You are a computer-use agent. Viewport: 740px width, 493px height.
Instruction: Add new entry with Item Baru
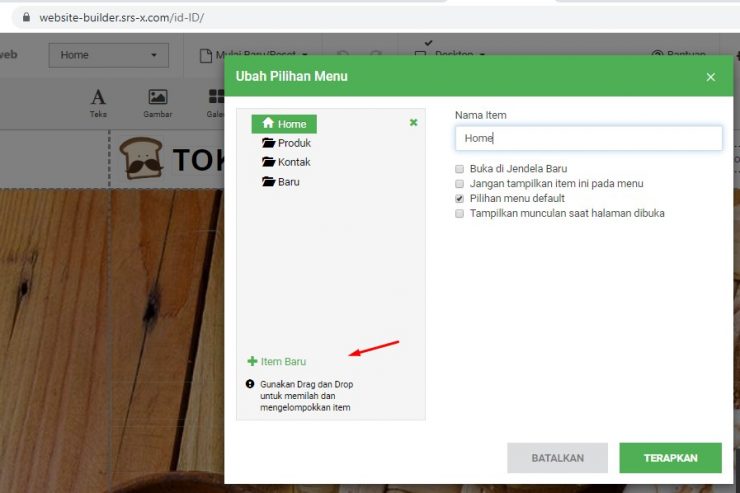(277, 361)
